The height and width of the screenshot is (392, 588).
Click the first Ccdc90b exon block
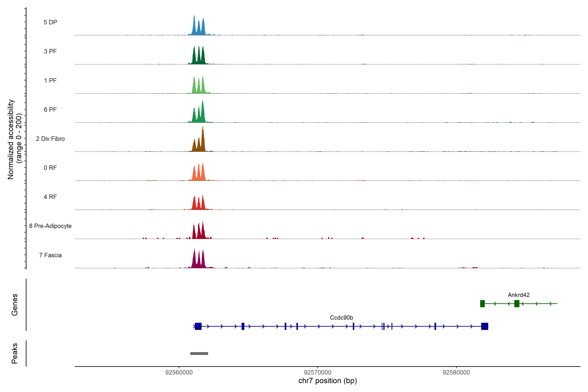coord(198,326)
